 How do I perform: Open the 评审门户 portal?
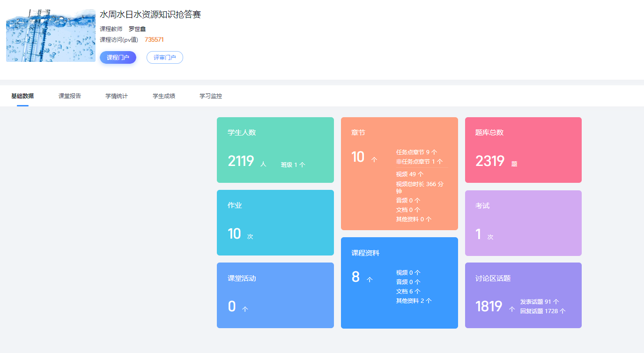coord(164,58)
